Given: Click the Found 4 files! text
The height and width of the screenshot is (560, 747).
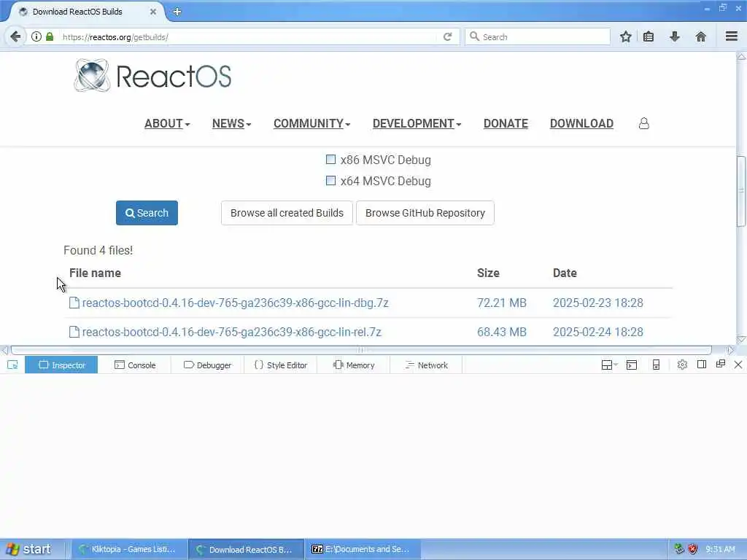Looking at the screenshot, I should (98, 251).
